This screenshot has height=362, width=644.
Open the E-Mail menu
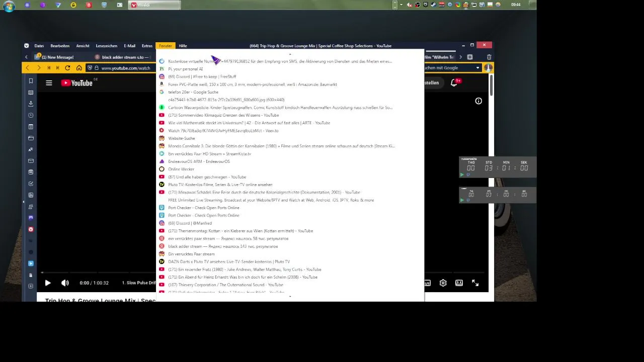click(x=129, y=46)
